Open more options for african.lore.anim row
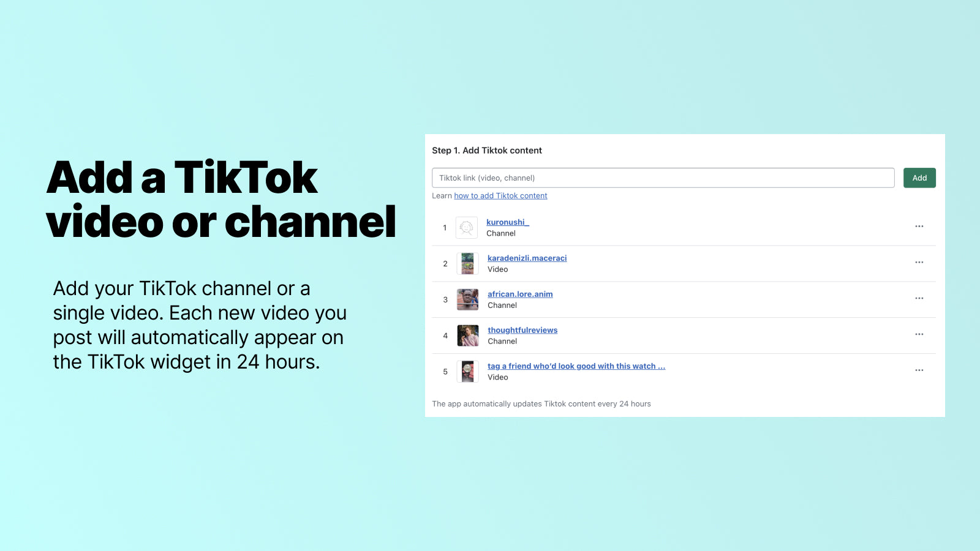Screen dimensions: 980x551 pos(919,298)
